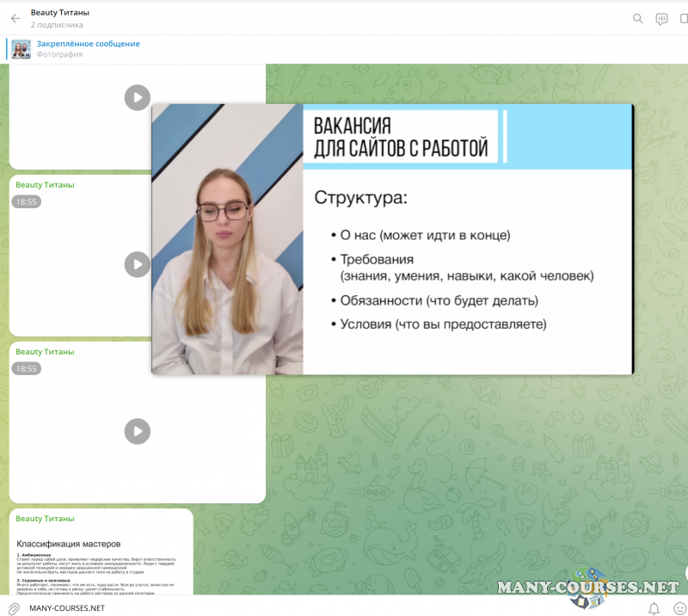Play the third 18:55 video message
The width and height of the screenshot is (688, 616).
(137, 431)
